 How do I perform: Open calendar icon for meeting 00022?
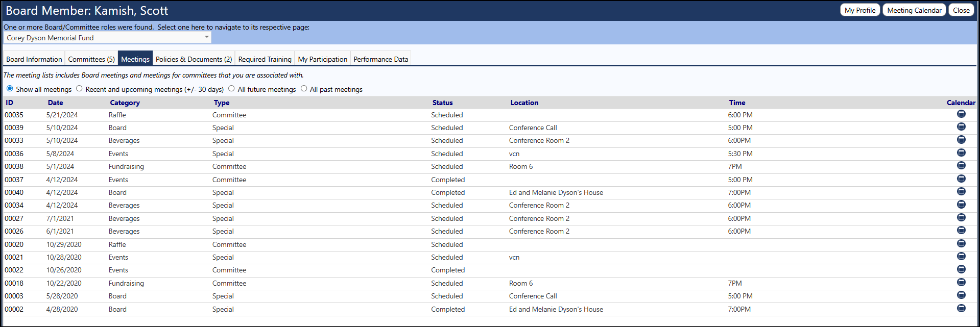pos(961,269)
